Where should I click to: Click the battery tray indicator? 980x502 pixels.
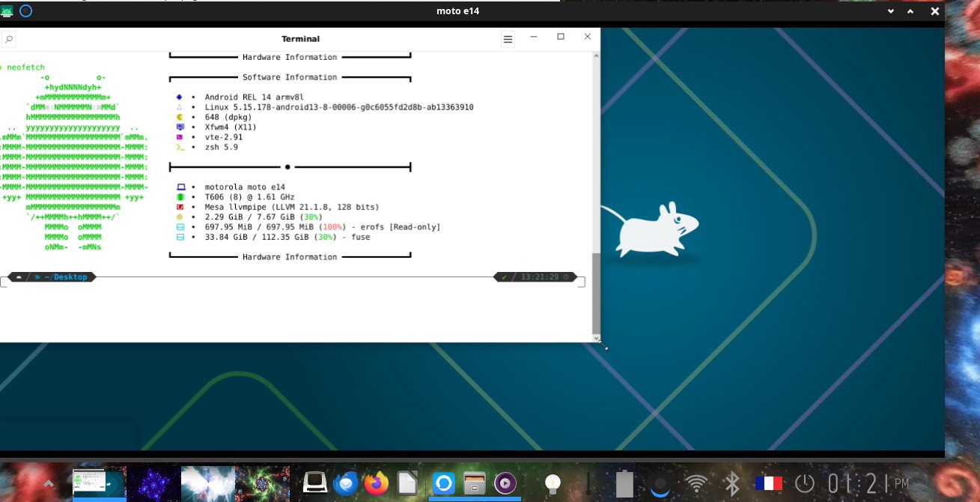[x=624, y=483]
